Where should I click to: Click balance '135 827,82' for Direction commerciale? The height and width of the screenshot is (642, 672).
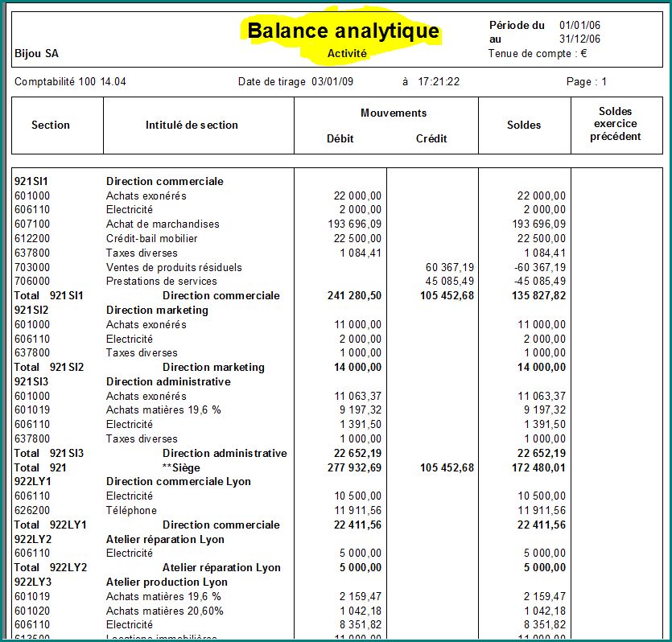coord(538,295)
